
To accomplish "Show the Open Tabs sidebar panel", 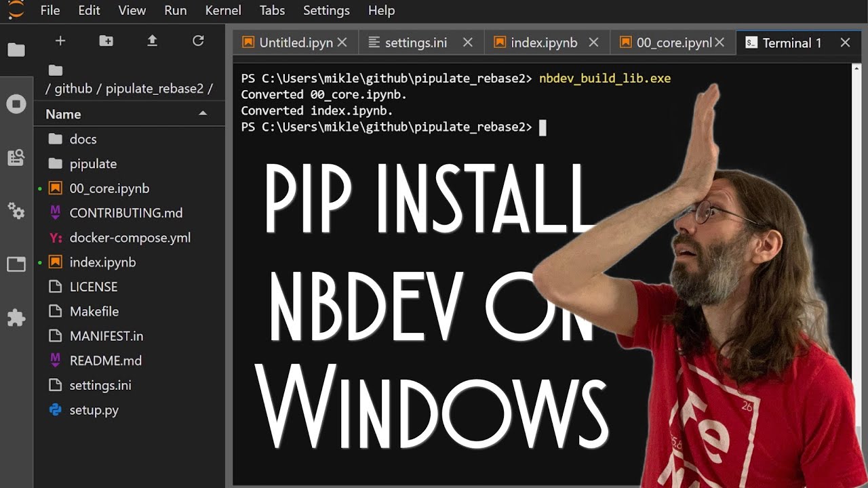I will coord(16,264).
